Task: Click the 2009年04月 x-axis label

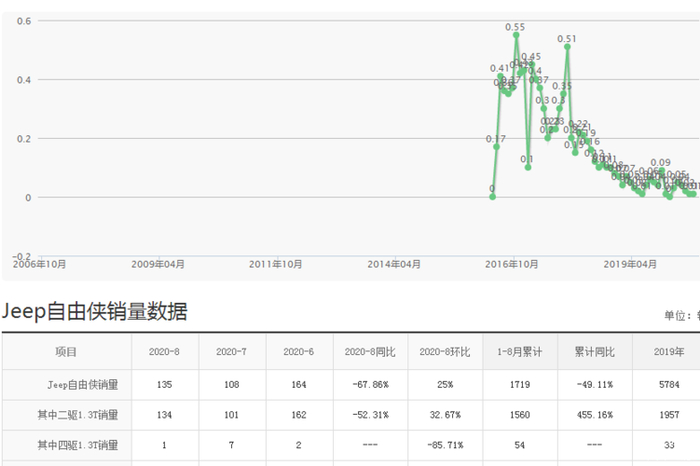Action: (158, 264)
